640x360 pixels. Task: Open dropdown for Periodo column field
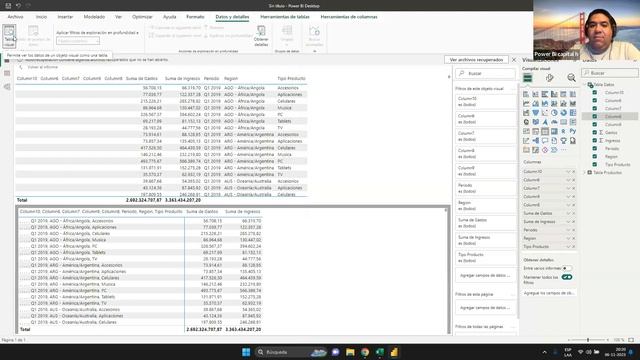568,230
